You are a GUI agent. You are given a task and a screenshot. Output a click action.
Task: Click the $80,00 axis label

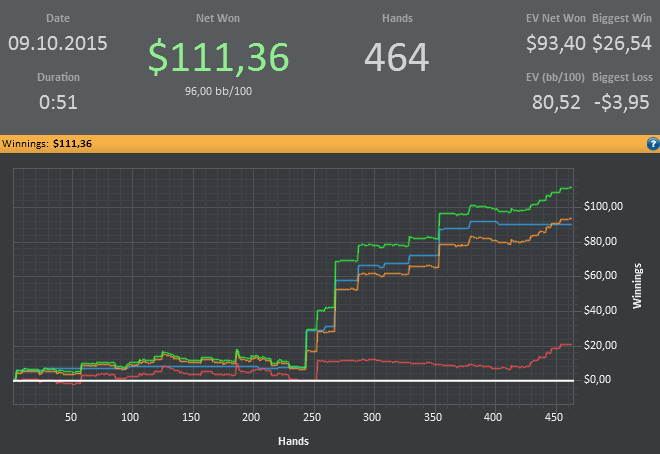click(x=600, y=241)
